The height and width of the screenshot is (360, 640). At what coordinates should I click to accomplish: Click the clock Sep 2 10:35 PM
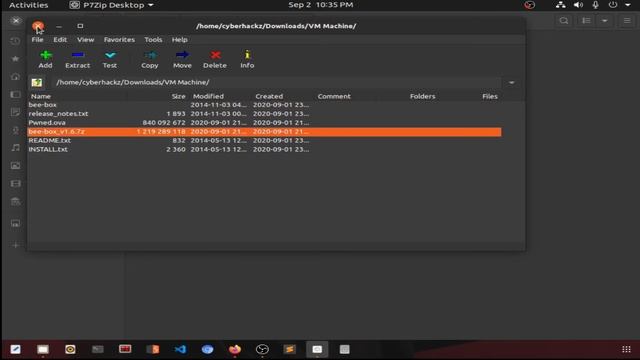click(321, 5)
